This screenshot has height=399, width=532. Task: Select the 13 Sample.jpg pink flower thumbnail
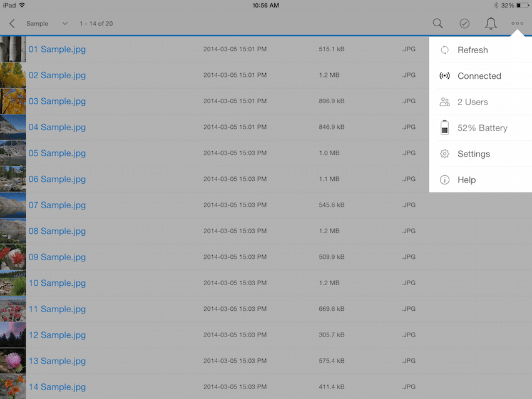pos(13,361)
